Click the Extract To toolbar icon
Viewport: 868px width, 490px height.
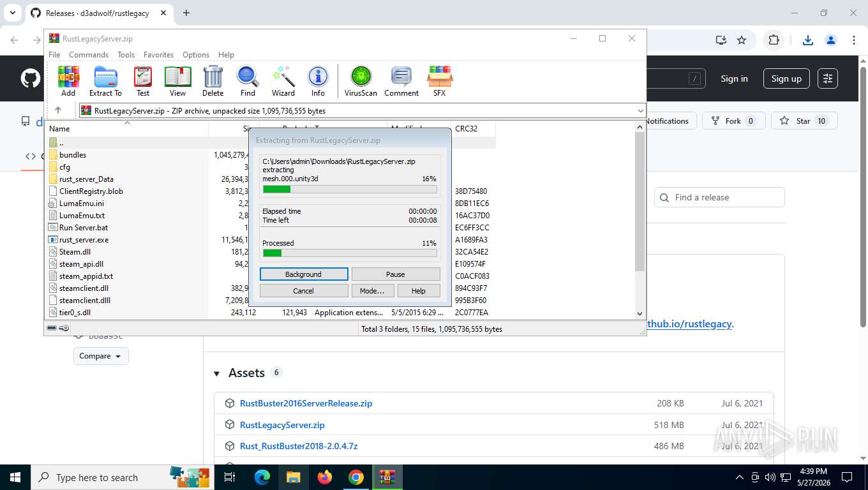(x=105, y=81)
